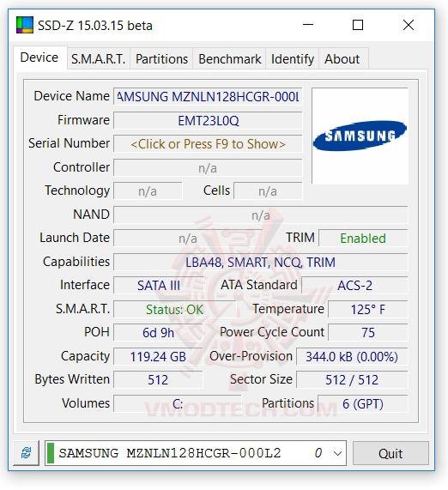This screenshot has height=490, width=448.
Task: Click the Cells n/a field
Action: click(x=268, y=191)
